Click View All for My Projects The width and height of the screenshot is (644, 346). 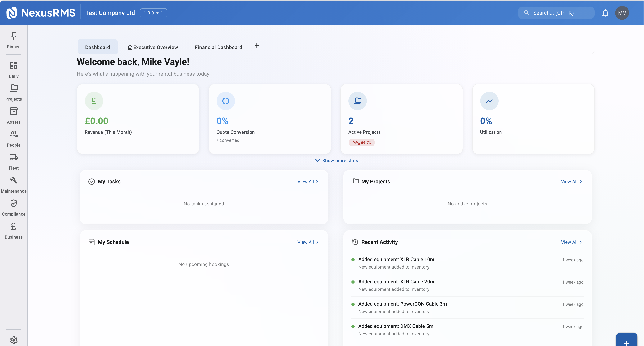click(x=572, y=181)
